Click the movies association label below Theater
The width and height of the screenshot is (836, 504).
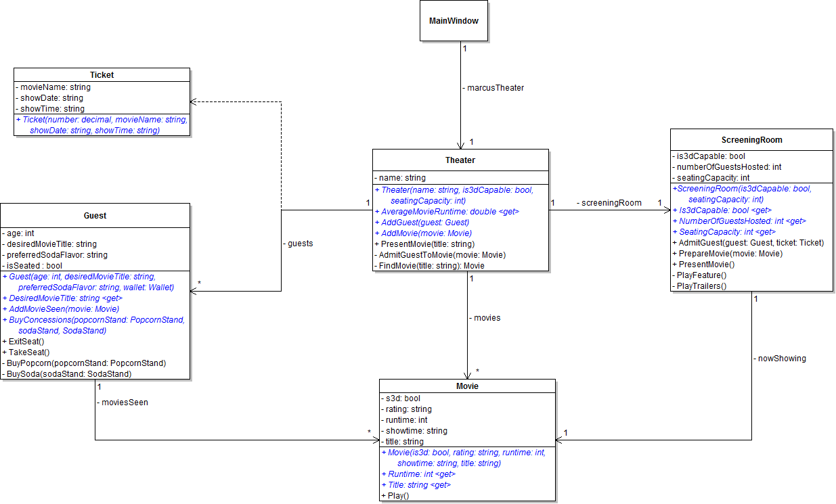tap(485, 318)
